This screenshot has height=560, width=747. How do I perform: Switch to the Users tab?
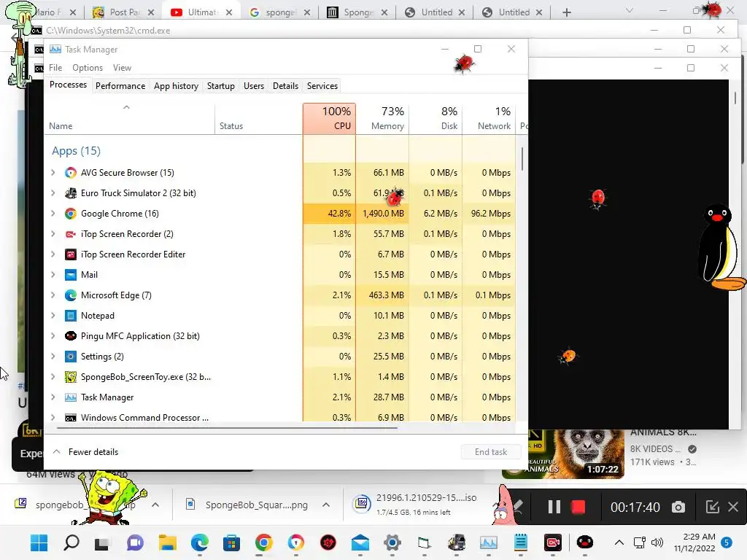tap(253, 86)
